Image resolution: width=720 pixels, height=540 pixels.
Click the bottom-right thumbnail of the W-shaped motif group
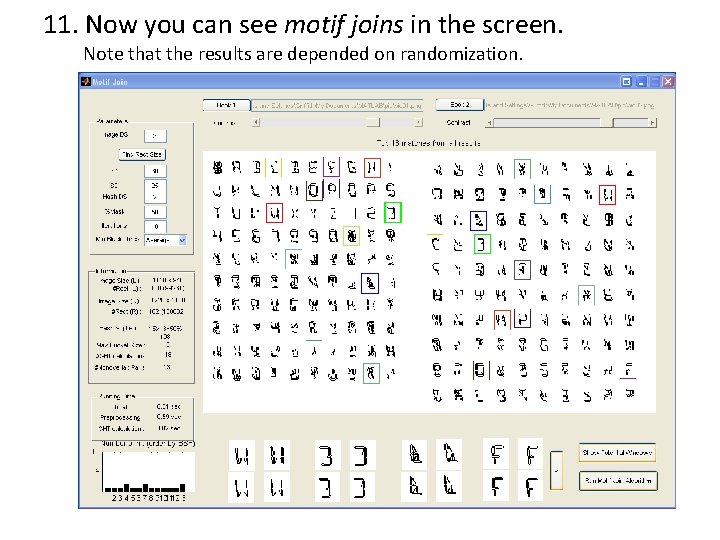276,487
